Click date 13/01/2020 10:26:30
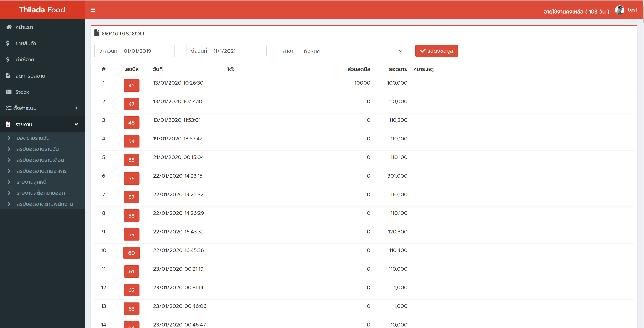 point(178,83)
